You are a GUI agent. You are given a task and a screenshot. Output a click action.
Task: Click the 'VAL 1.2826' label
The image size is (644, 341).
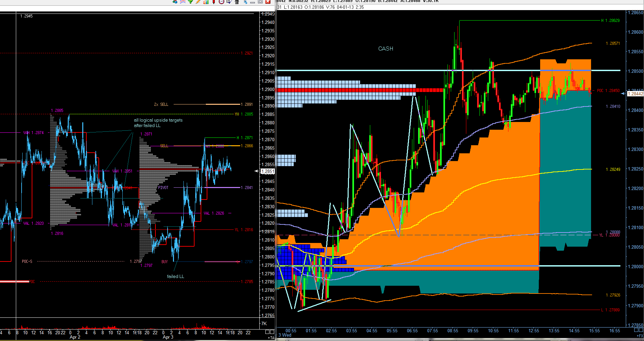point(214,213)
